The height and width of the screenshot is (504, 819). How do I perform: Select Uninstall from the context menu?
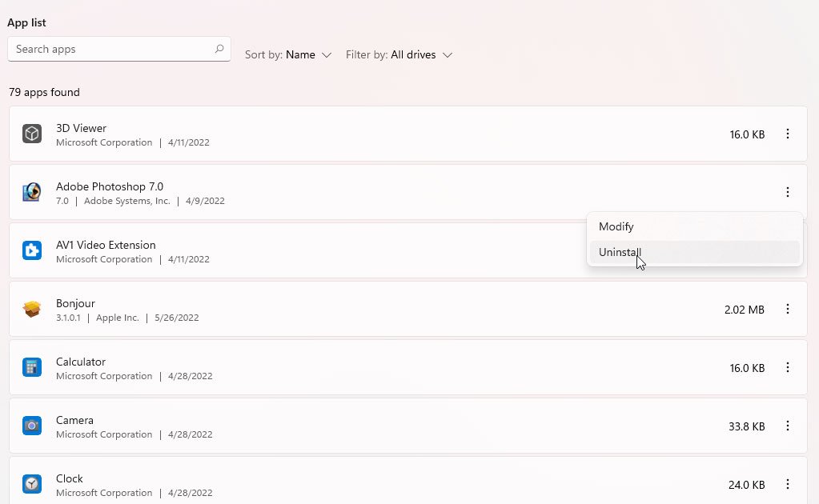click(620, 253)
